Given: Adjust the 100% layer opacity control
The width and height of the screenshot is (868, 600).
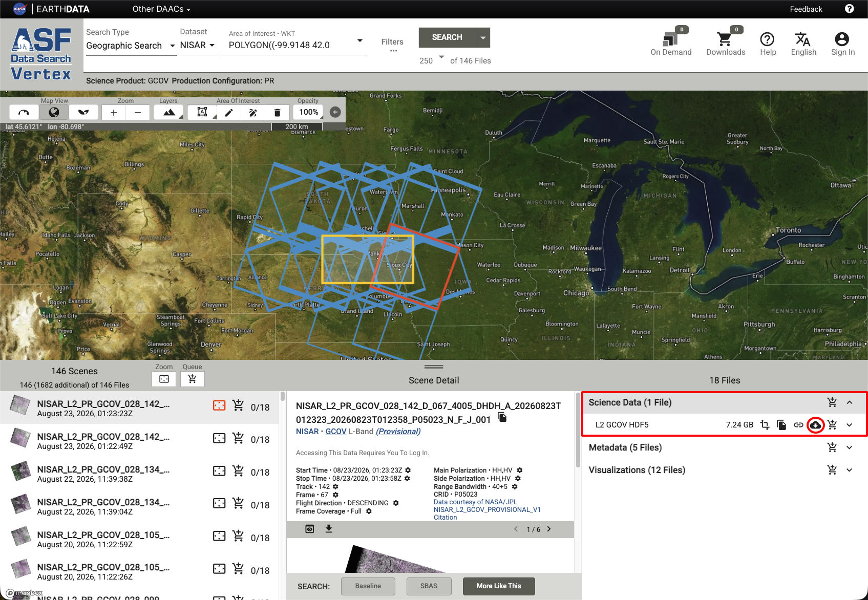Looking at the screenshot, I should [x=309, y=112].
